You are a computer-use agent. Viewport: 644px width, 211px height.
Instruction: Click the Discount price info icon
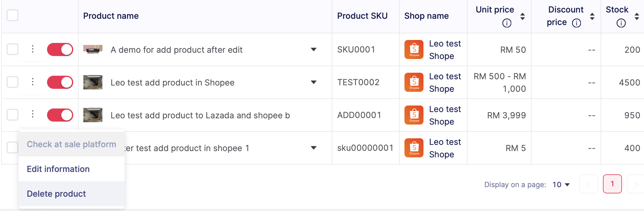click(x=576, y=23)
